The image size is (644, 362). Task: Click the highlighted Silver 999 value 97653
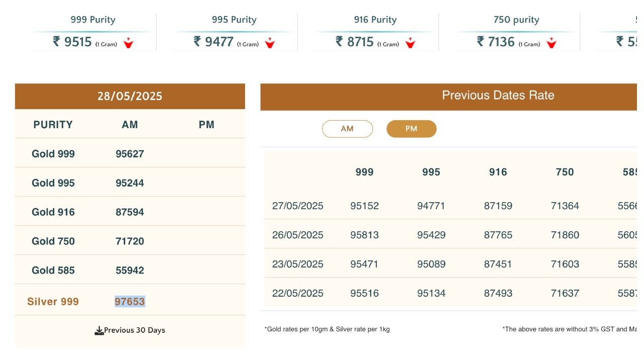(130, 302)
